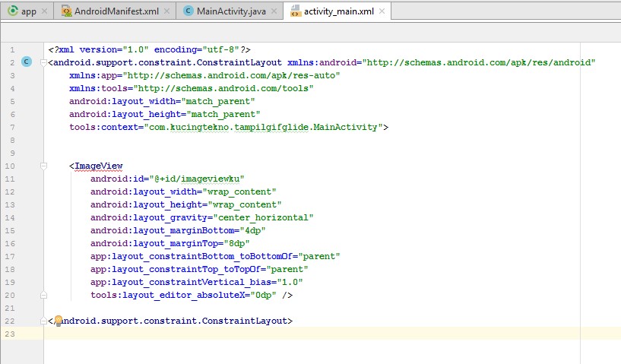
Task: Click the xml version declaration on line 1
Action: [149, 49]
